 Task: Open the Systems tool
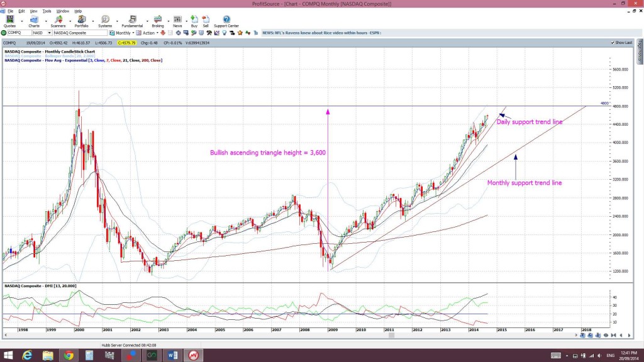coord(105,21)
